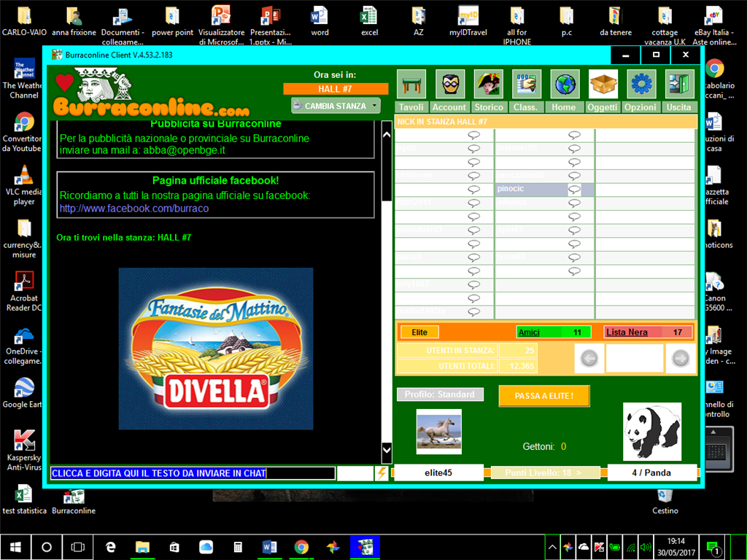Click the Home globe icon

pos(565,85)
